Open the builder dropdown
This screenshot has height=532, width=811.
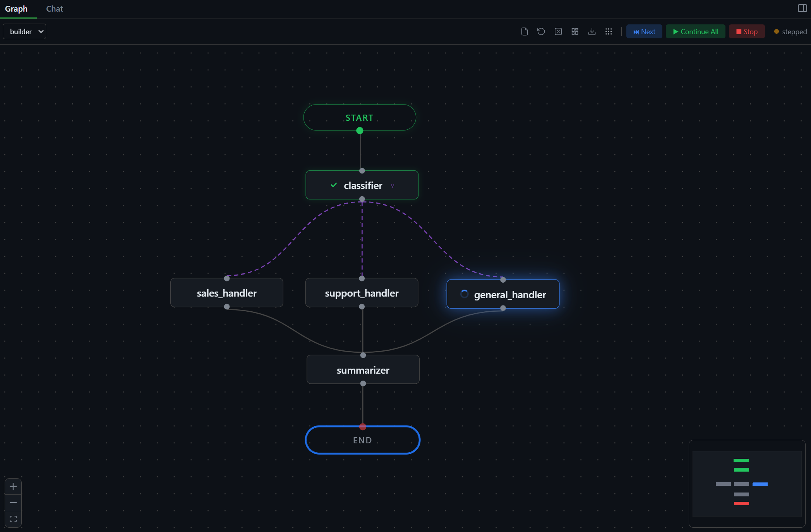[x=24, y=31]
